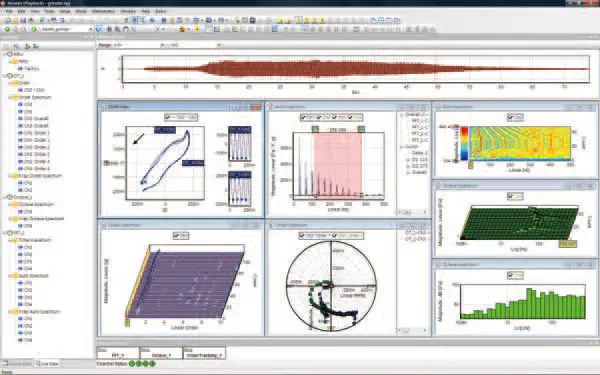The image size is (600, 375).
Task: Collapse the Order Spectrum folder
Action: pos(9,97)
